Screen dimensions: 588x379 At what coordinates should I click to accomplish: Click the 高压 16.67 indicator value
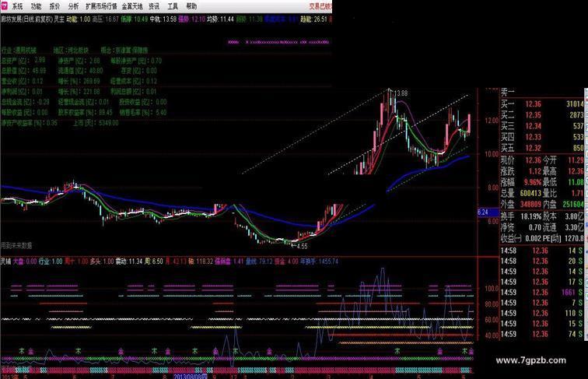click(105, 19)
